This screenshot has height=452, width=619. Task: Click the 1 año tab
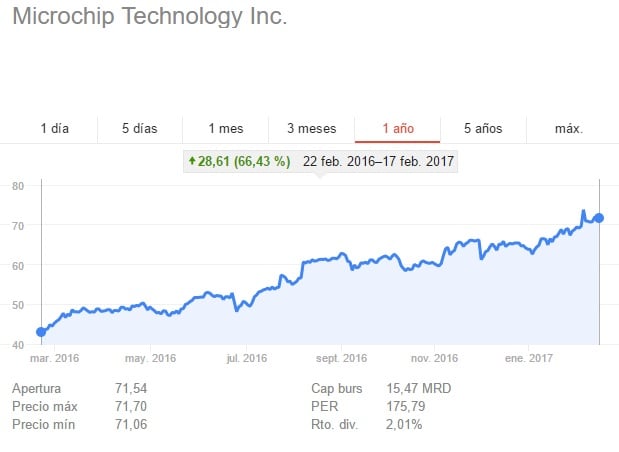point(397,128)
